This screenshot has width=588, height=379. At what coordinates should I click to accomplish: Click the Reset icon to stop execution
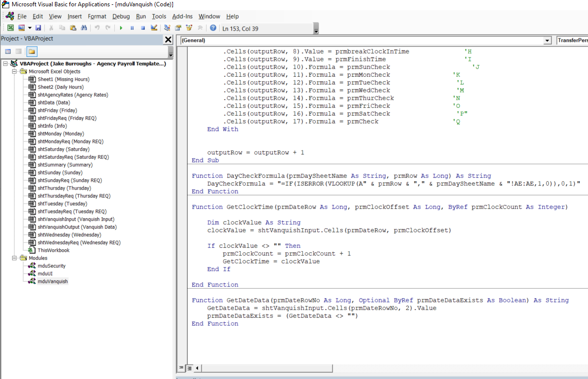coord(142,28)
